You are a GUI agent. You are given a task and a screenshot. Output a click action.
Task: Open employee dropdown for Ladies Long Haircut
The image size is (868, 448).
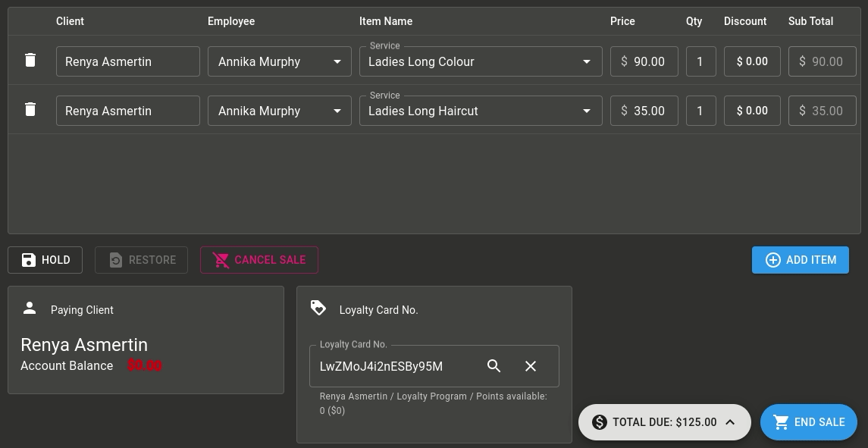pos(280,111)
